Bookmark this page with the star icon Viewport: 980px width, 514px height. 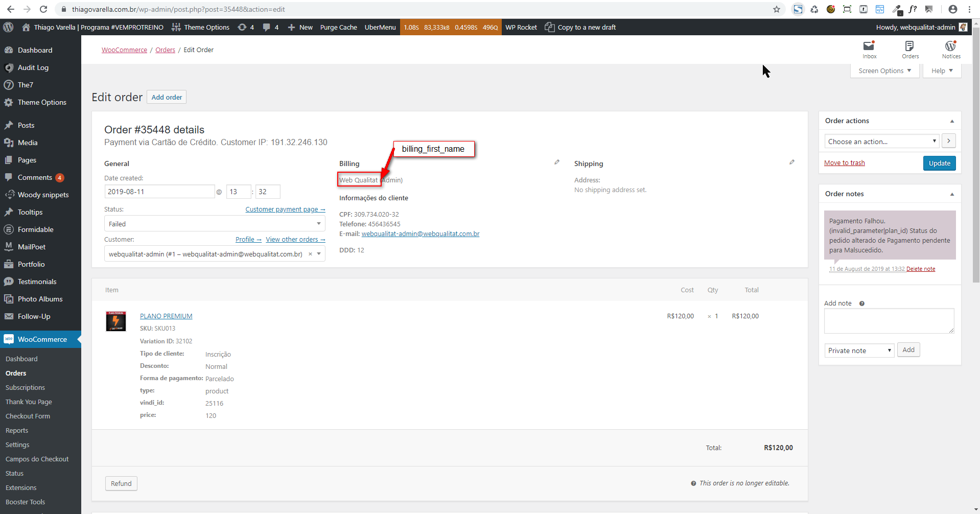click(777, 9)
